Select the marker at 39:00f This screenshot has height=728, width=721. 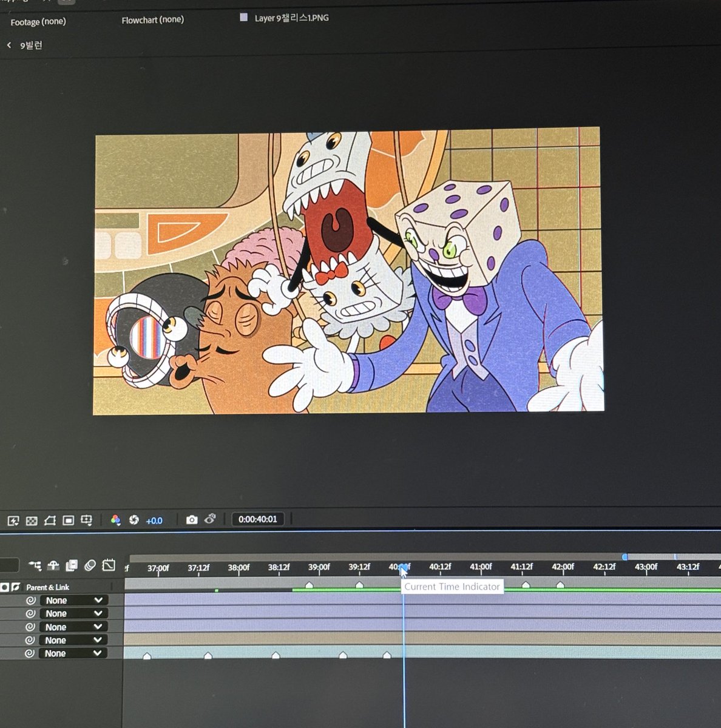(x=309, y=585)
